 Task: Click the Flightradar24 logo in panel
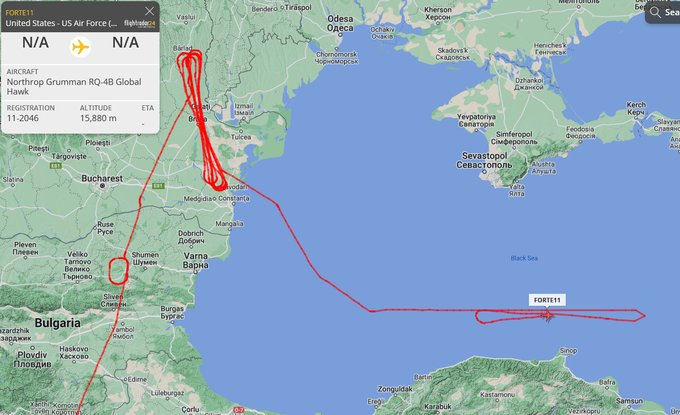coord(139,23)
